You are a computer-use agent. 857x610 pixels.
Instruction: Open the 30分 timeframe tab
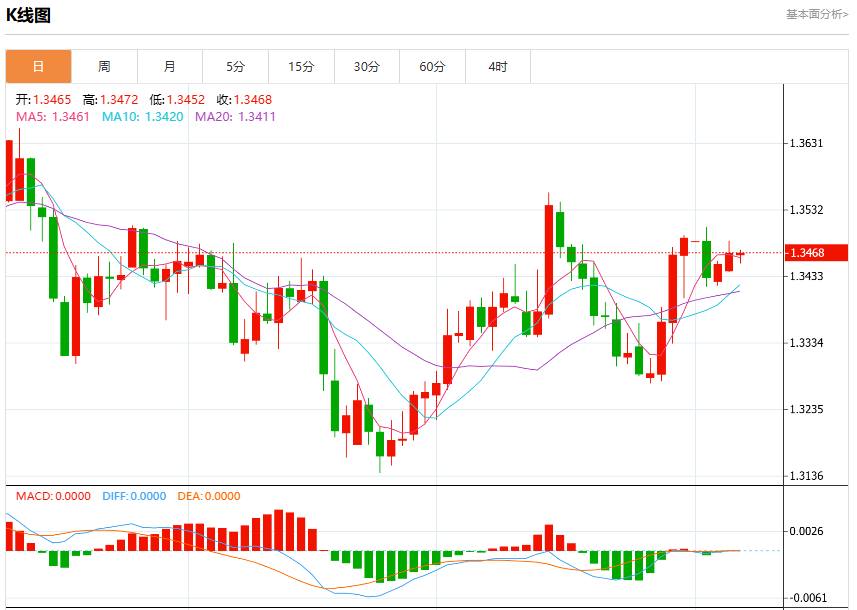[367, 67]
